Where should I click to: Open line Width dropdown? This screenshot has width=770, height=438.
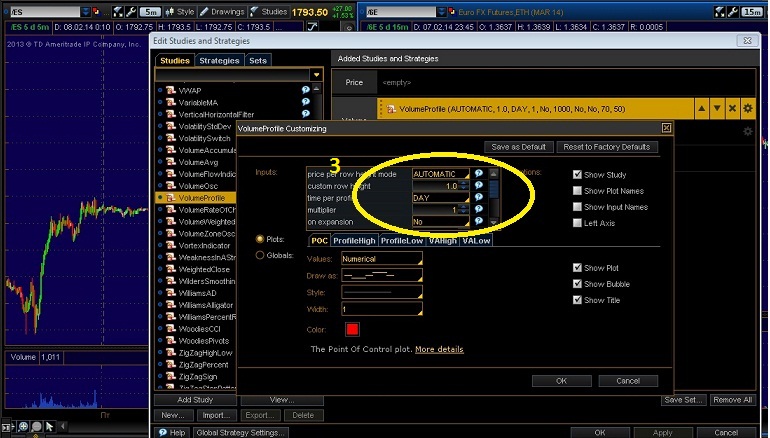point(382,309)
